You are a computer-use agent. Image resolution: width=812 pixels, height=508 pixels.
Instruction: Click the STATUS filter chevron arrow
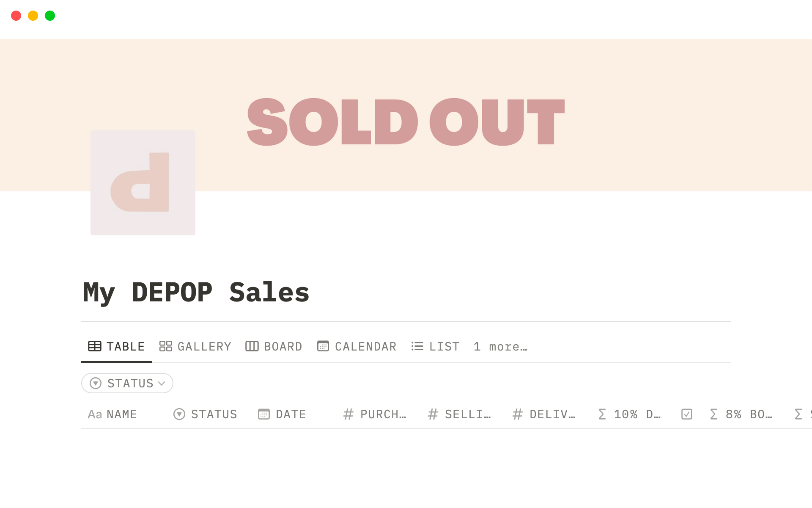(x=162, y=384)
